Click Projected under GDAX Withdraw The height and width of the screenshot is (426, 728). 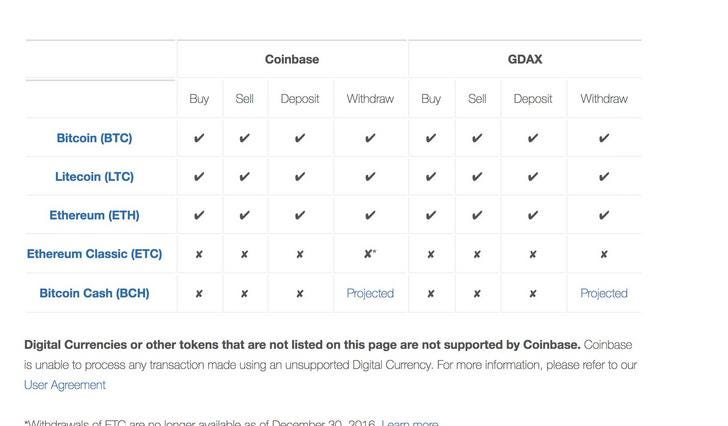click(x=604, y=293)
